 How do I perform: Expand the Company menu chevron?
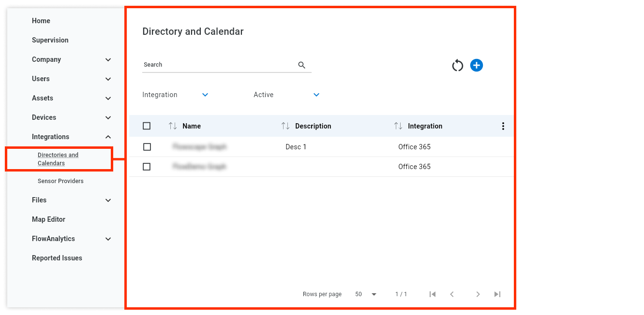108,60
